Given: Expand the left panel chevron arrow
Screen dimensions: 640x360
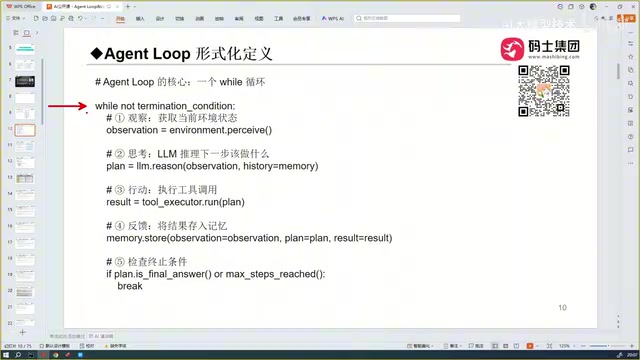Looking at the screenshot, I should pos(37,33).
